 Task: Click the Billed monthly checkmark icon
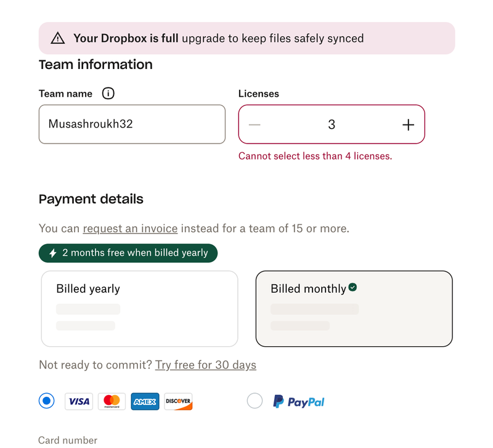click(x=352, y=287)
